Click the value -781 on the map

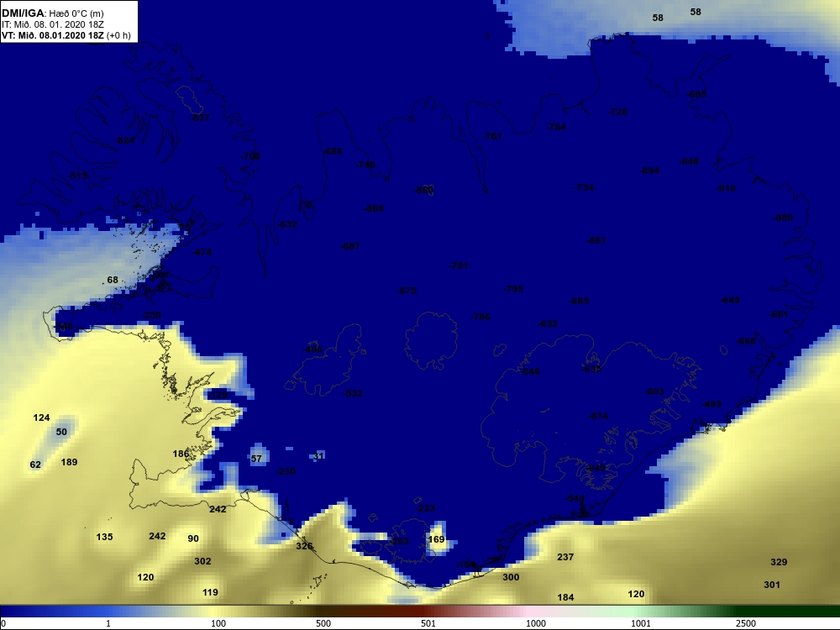tap(459, 265)
